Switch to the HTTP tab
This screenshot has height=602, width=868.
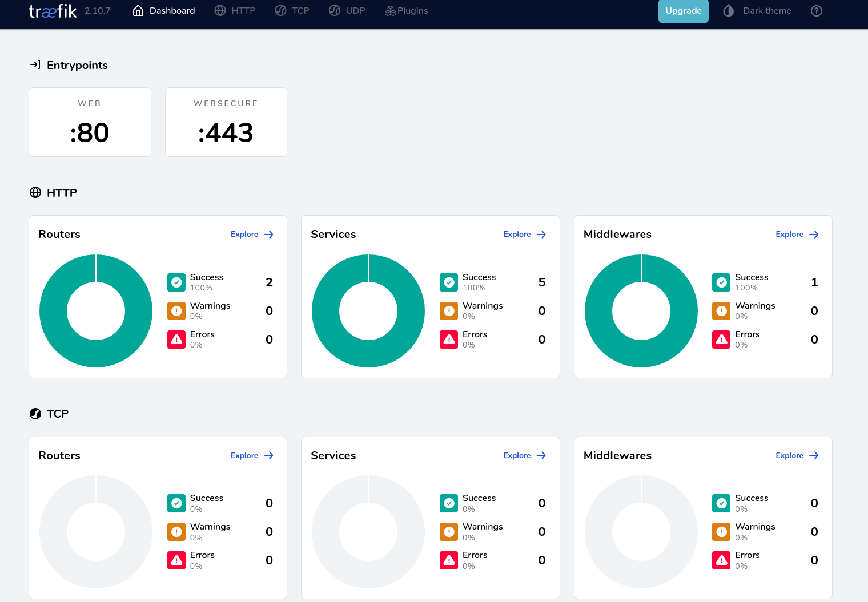coord(235,11)
